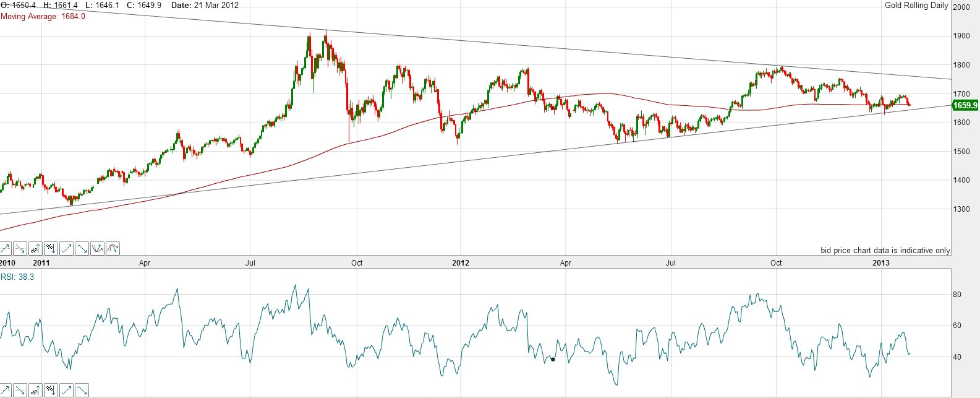Click the RSI: 38.3 indicator label

coord(17,277)
